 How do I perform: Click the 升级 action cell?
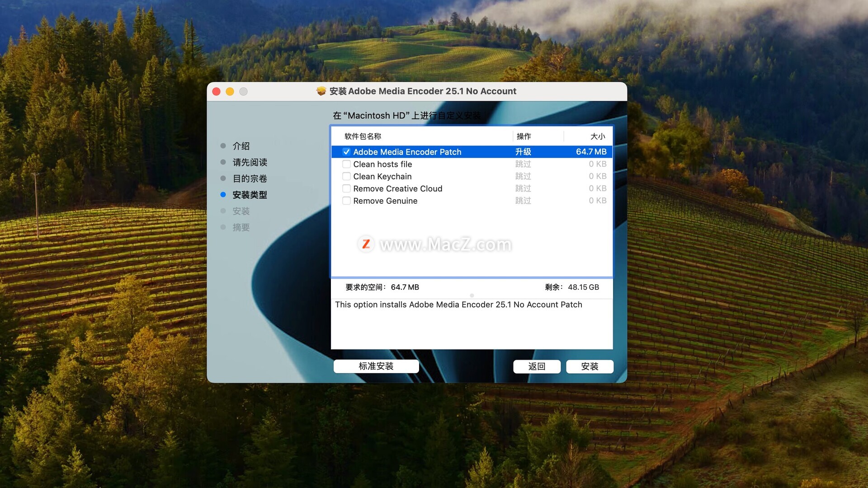tap(523, 152)
